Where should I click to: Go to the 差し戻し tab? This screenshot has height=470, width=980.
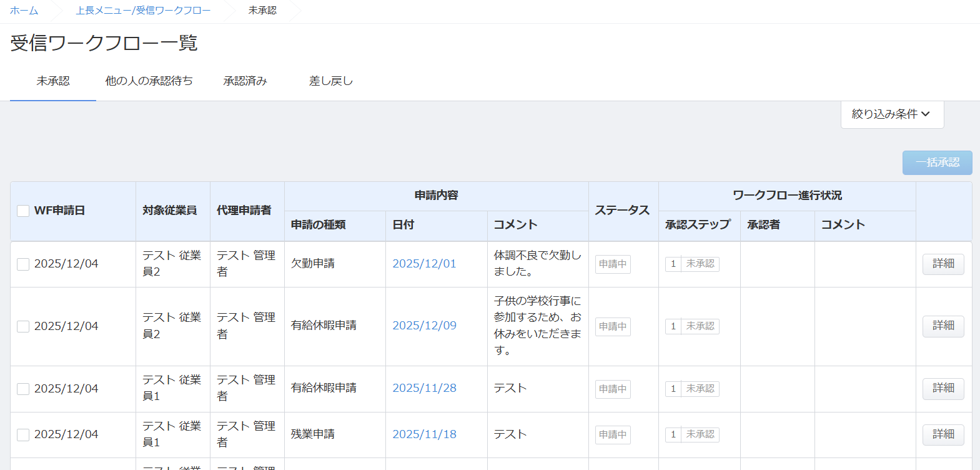click(x=330, y=81)
